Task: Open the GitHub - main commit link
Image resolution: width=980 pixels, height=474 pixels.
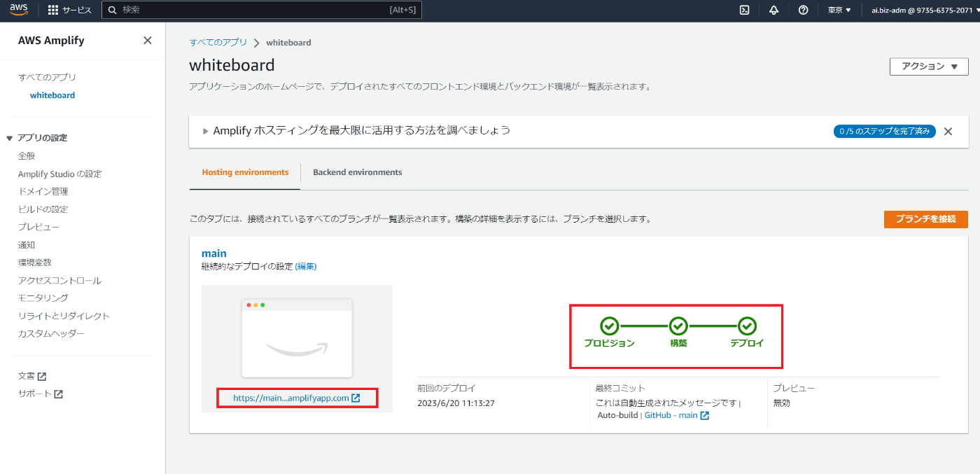Action: pyautogui.click(x=671, y=415)
